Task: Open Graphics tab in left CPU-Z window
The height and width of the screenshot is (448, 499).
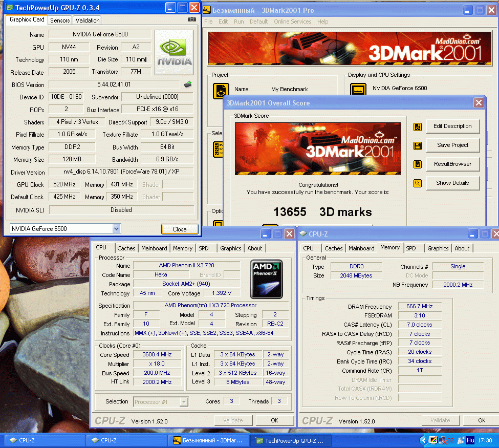Action: pyautogui.click(x=231, y=248)
